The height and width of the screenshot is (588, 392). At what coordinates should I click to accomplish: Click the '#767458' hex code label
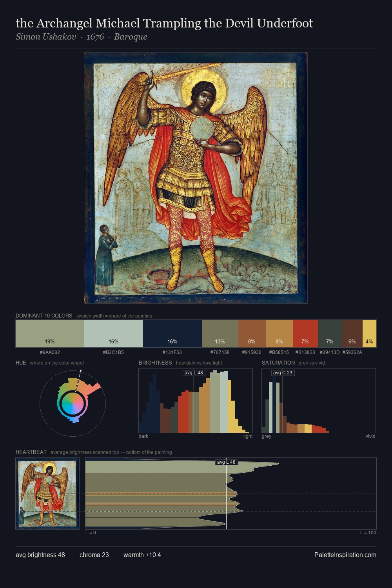[x=220, y=352]
